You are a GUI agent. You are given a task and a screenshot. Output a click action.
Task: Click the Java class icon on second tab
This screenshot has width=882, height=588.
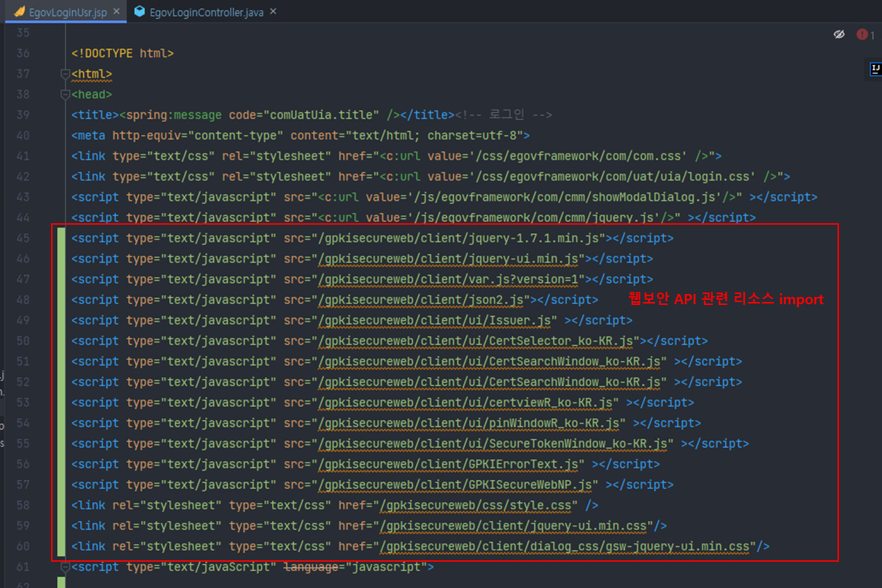coord(139,12)
